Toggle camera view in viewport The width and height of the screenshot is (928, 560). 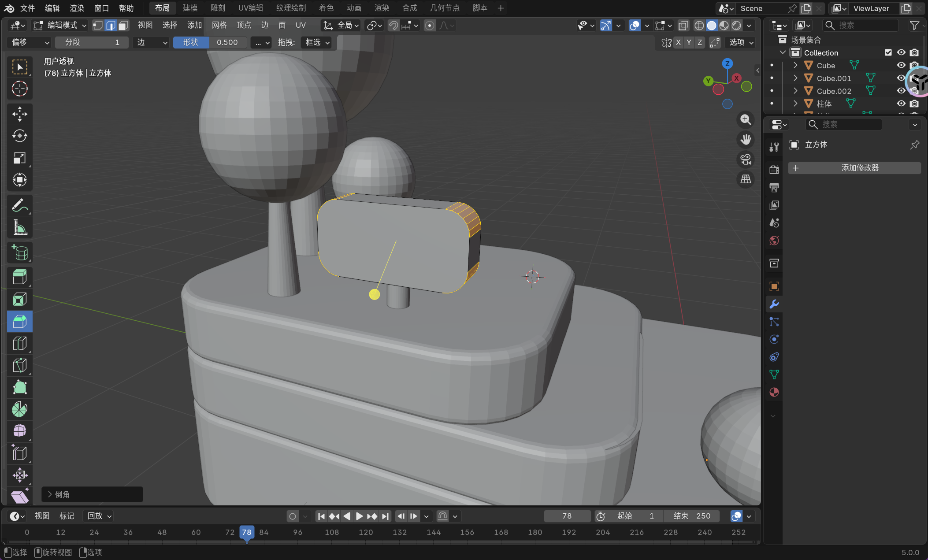pos(746,159)
